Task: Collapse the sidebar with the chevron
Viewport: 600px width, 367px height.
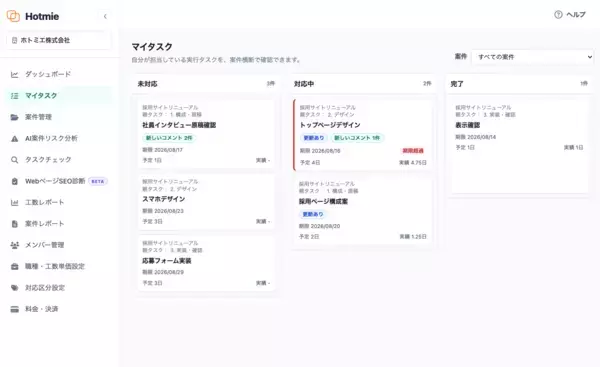Action: pos(105,16)
